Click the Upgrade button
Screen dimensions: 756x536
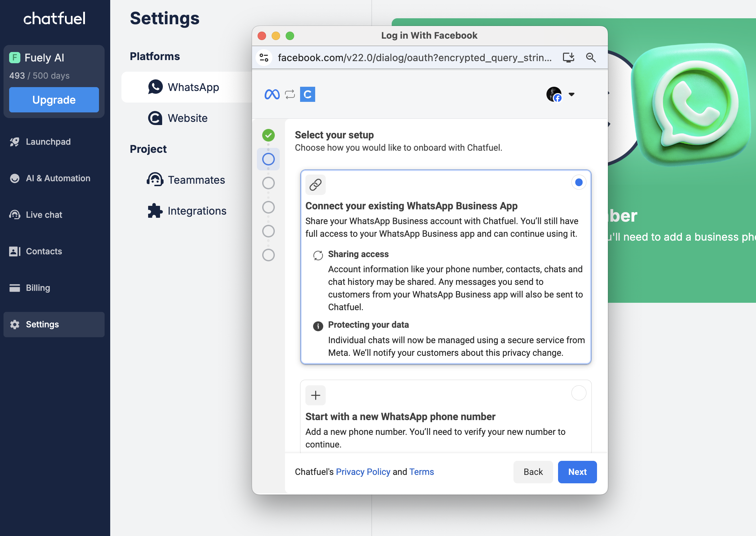tap(54, 100)
